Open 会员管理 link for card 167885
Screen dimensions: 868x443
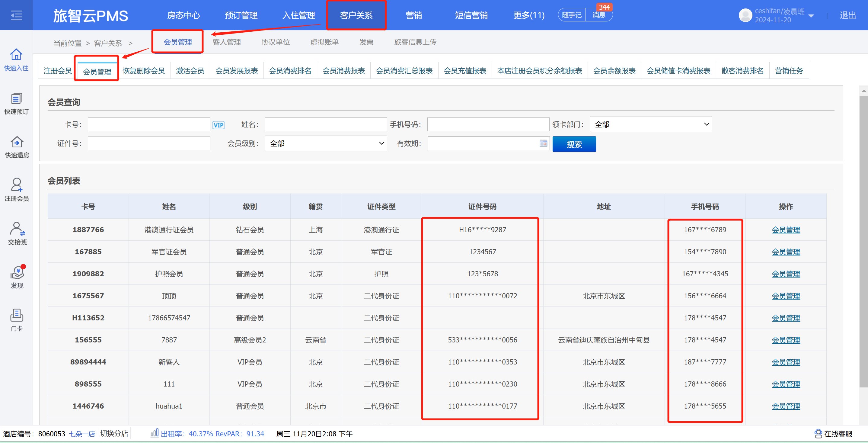click(x=786, y=252)
